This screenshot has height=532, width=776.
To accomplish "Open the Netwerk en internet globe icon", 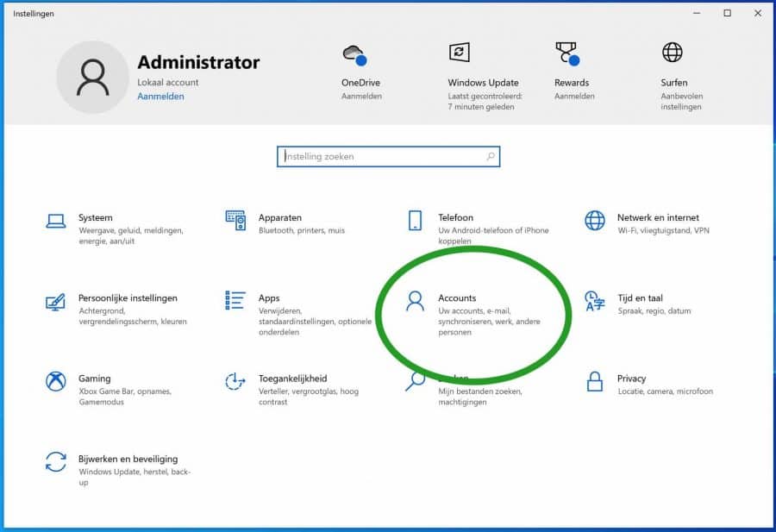I will (x=595, y=220).
